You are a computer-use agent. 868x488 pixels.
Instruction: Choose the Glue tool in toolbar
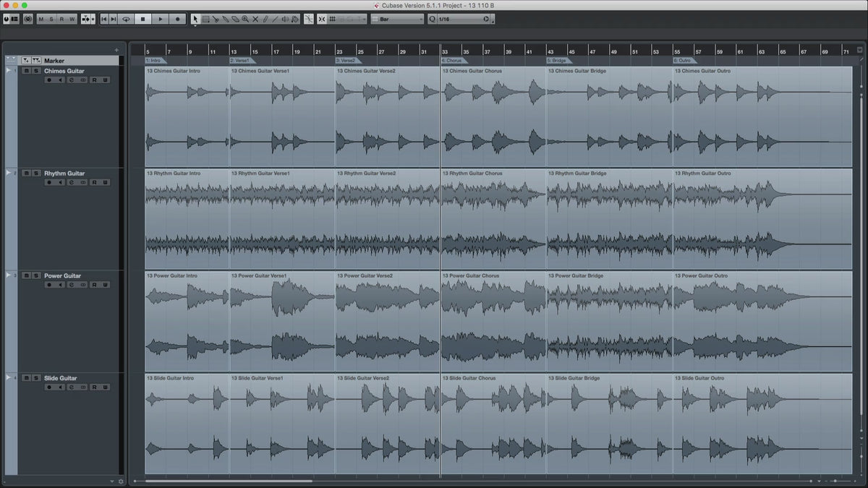tap(226, 20)
